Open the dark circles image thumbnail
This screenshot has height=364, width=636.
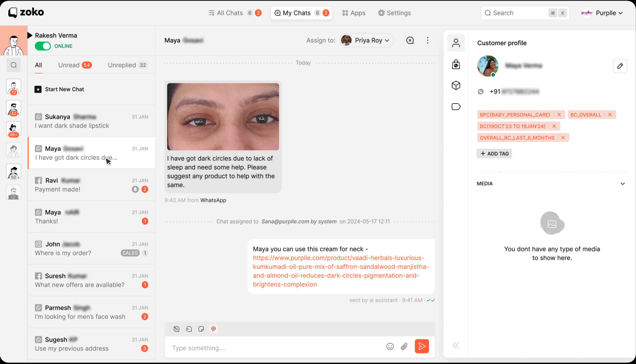pos(223,116)
